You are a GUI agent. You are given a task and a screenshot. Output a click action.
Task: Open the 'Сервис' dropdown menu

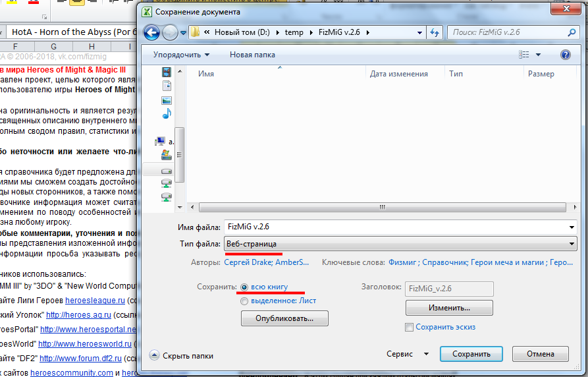pos(408,354)
